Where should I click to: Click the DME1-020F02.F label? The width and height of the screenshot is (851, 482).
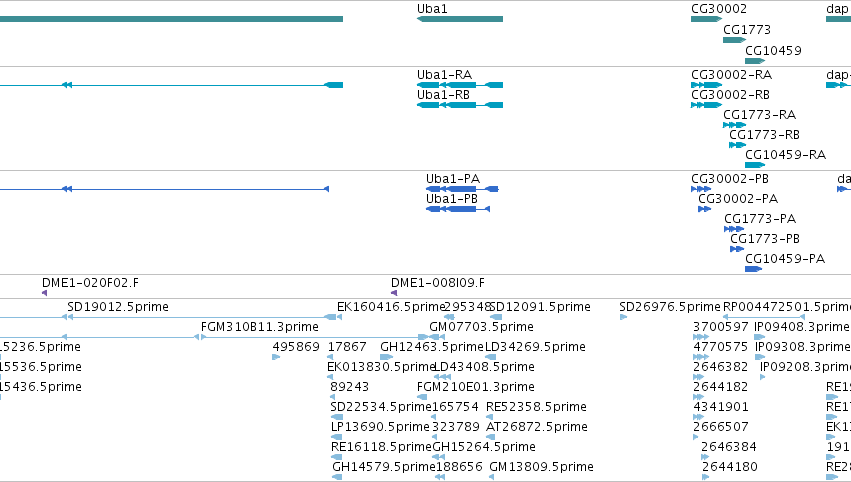click(x=90, y=283)
